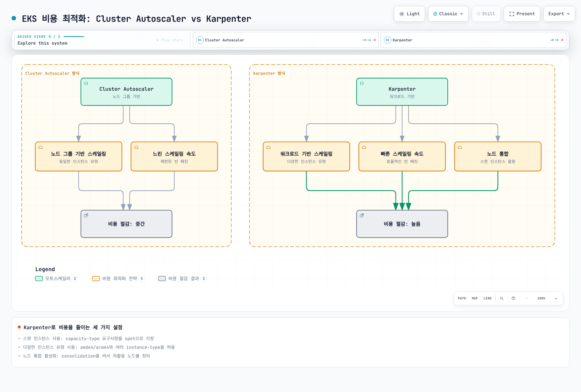Click the sun icon in Light button
The height and width of the screenshot is (392, 581).
click(x=402, y=14)
